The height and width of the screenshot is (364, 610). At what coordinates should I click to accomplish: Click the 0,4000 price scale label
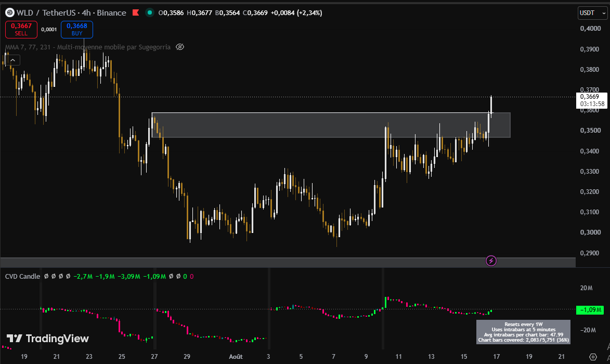(590, 29)
